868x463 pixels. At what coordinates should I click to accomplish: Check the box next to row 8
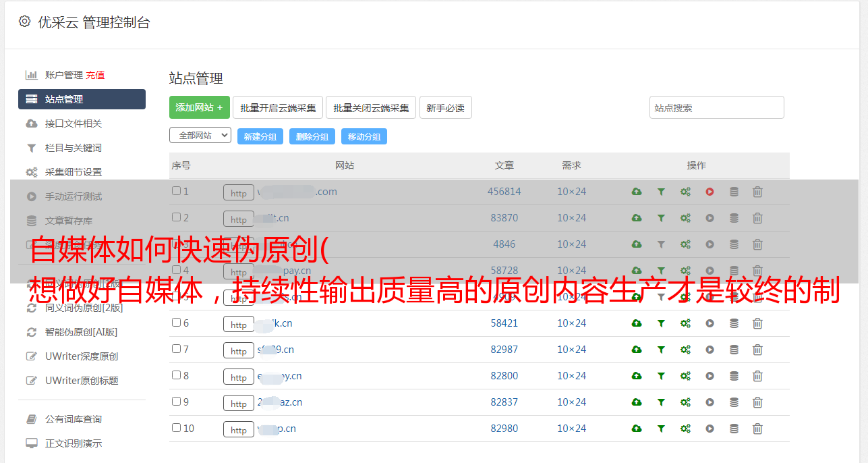176,375
